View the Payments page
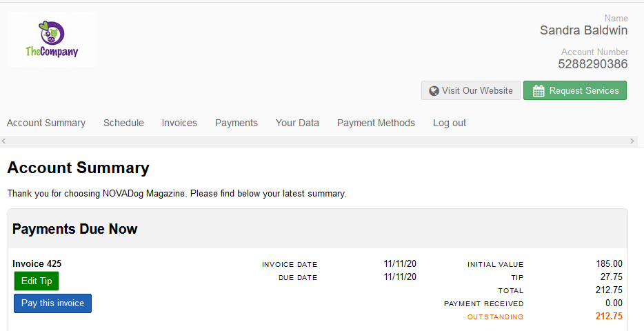This screenshot has height=331, width=644. [237, 123]
